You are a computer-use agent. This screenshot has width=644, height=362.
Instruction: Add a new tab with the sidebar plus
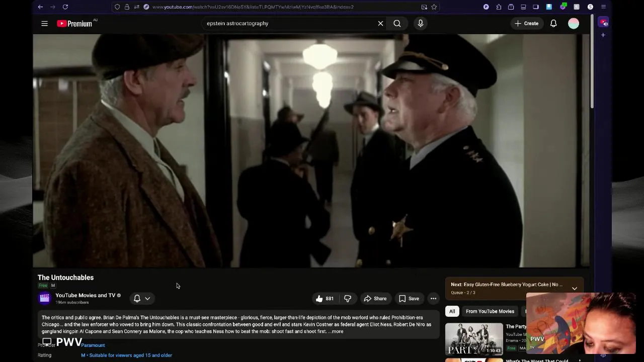tap(603, 35)
